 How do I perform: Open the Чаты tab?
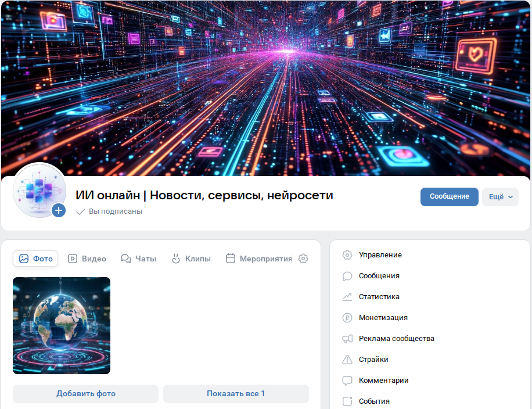(x=138, y=258)
